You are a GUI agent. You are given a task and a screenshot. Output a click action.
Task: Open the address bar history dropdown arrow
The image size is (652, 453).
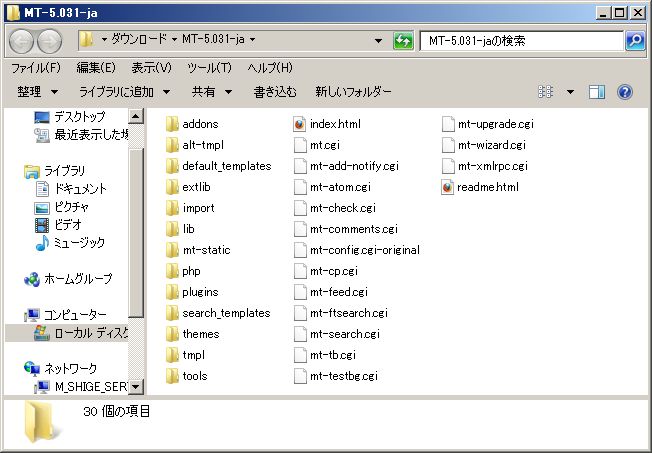pyautogui.click(x=378, y=41)
